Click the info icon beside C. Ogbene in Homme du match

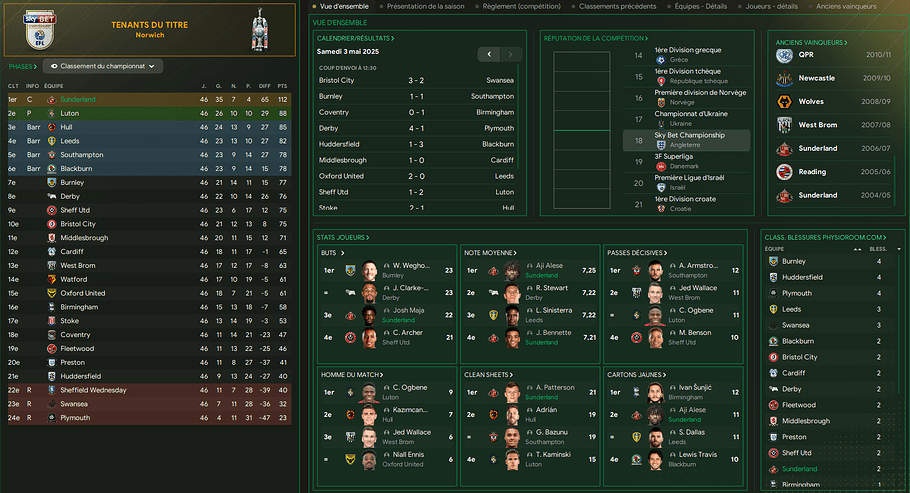(387, 387)
